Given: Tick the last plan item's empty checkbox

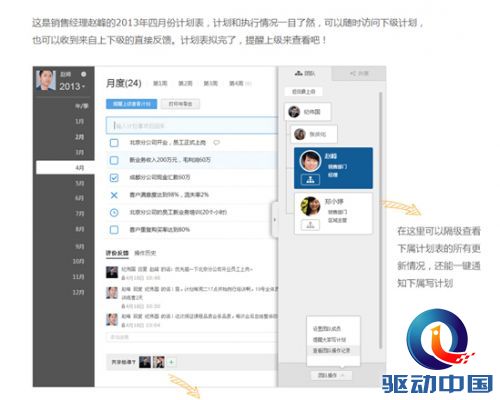Looking at the screenshot, I should 114,230.
